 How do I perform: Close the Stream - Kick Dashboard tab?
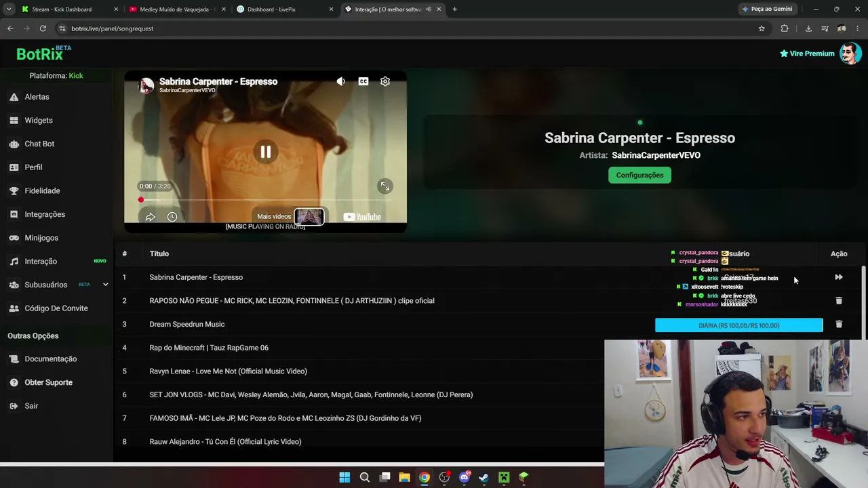[116, 9]
